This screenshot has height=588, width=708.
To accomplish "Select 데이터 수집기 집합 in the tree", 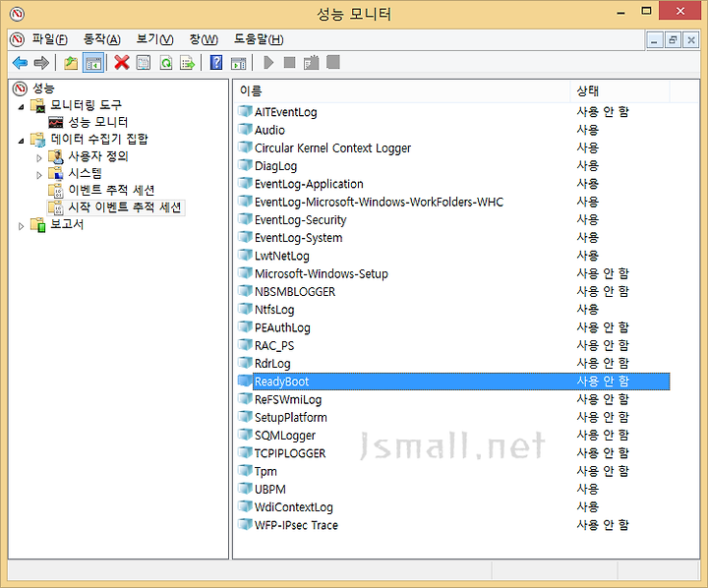I will point(99,140).
